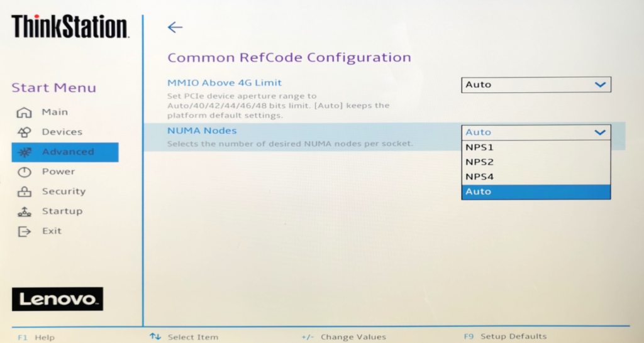Click the Advanced star icon
Screen dimensions: 644x343
point(25,152)
